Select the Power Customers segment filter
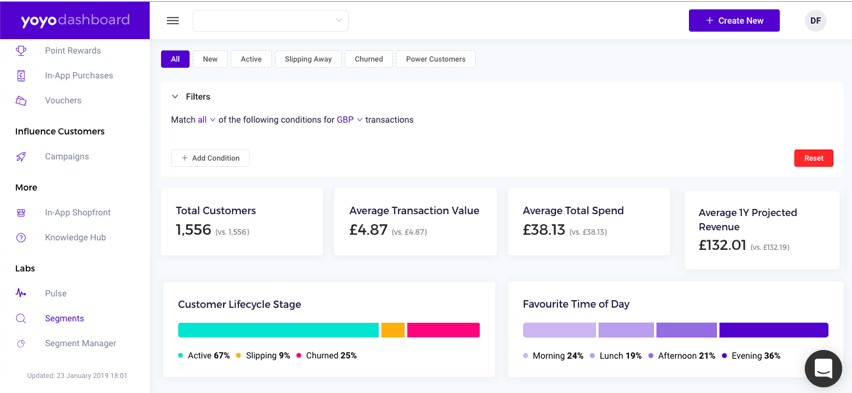The height and width of the screenshot is (393, 852). [436, 59]
